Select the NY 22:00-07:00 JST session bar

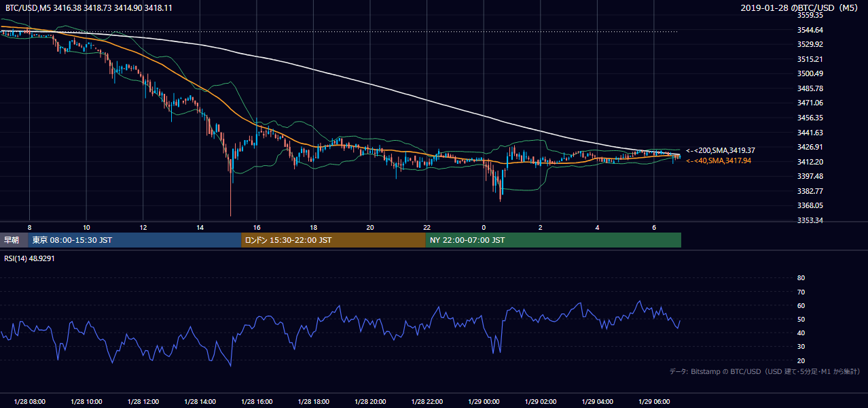click(554, 240)
